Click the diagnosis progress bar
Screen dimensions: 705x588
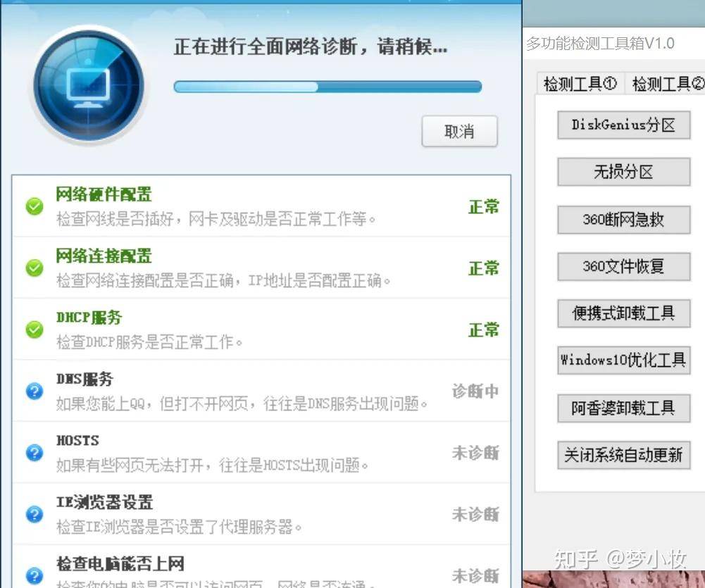pyautogui.click(x=327, y=87)
